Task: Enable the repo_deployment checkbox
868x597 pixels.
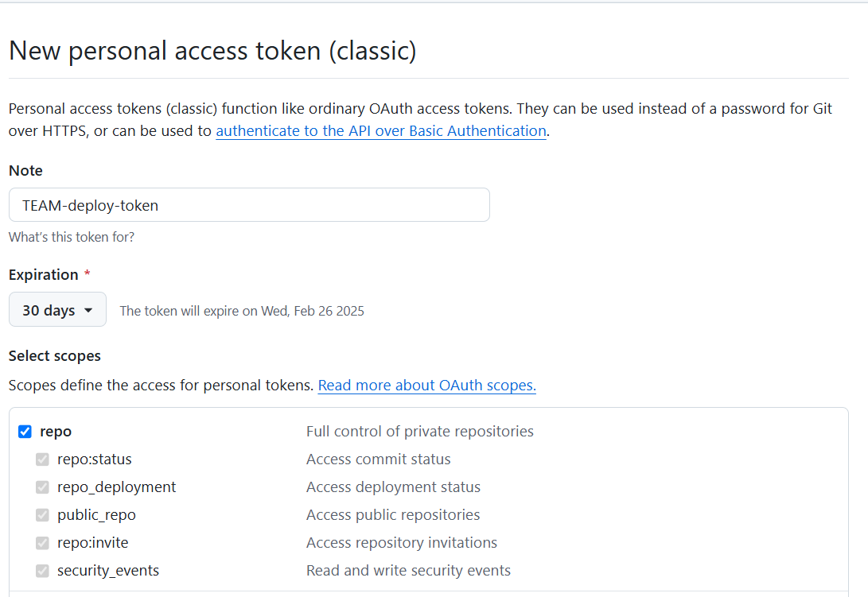Action: (x=41, y=487)
